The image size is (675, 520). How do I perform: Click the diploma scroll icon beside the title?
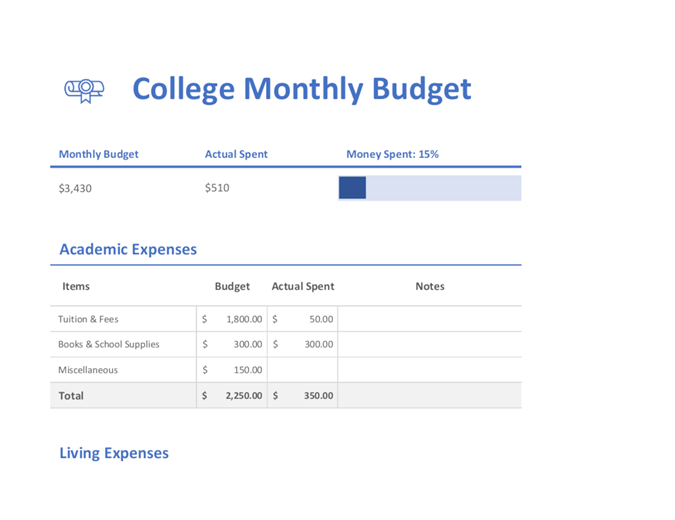[84, 90]
